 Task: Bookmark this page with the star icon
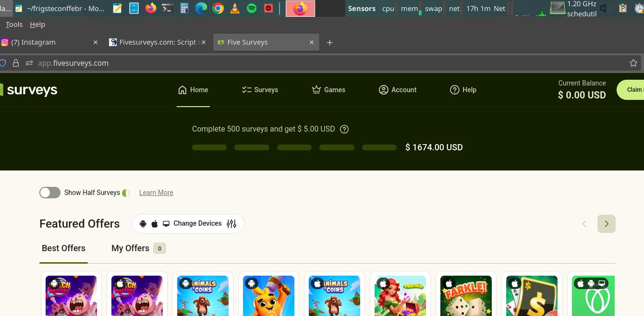pos(633,63)
